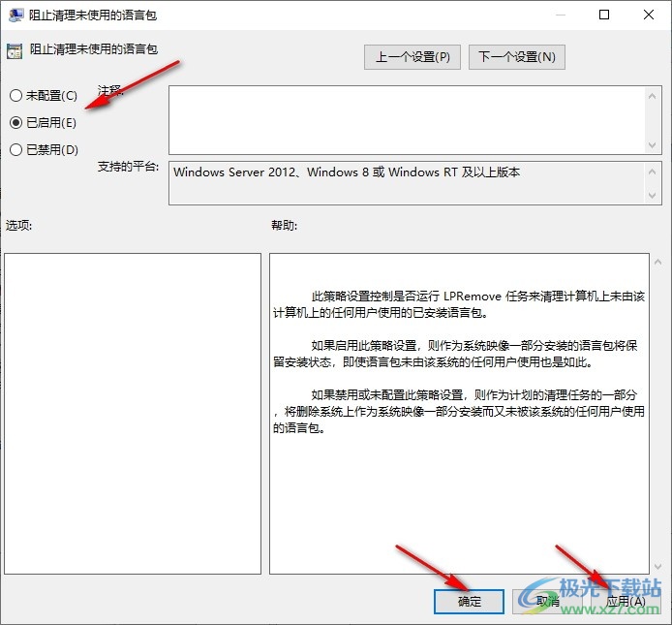Click help pane scroll up arrow
The image size is (672, 625).
[657, 262]
